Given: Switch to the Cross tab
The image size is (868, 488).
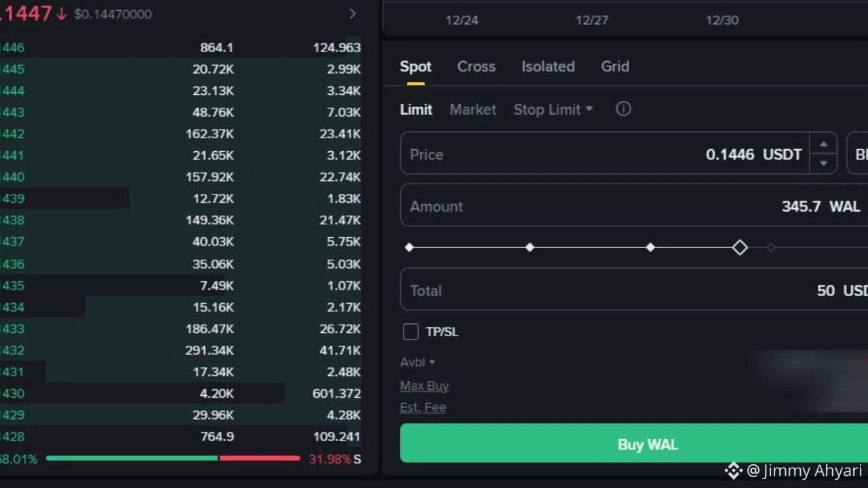Looking at the screenshot, I should click(476, 66).
